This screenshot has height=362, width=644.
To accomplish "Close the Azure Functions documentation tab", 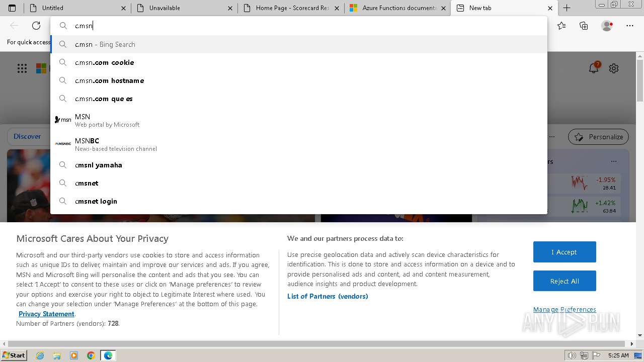I will coord(444,8).
